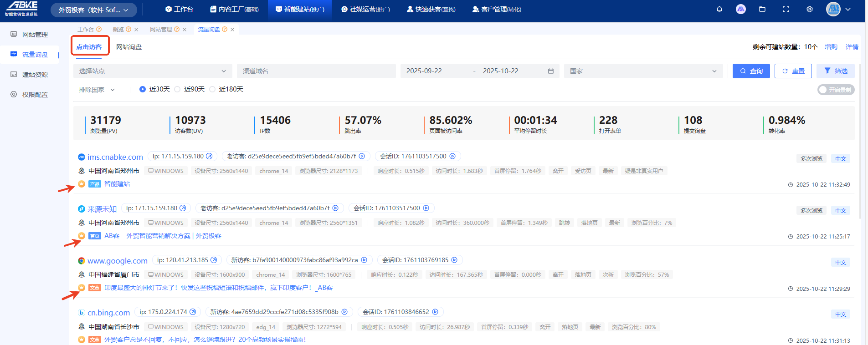
Task: Enter fullscreen with the expand icon
Action: 786,9
